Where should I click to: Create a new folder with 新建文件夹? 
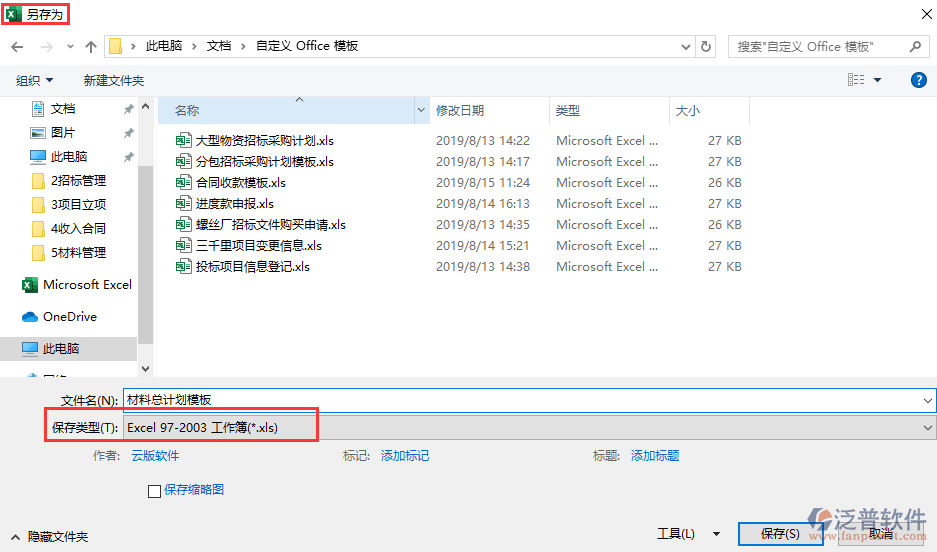[114, 81]
